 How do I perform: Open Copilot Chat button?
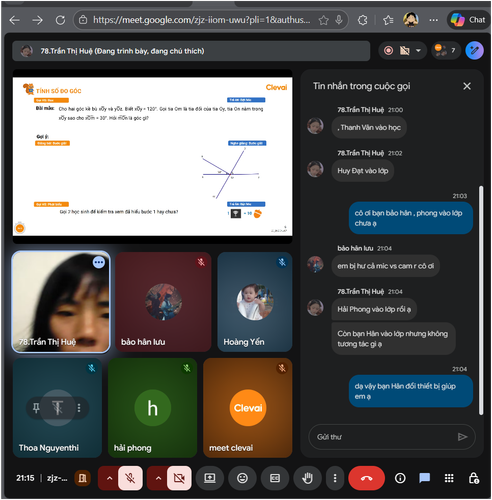click(x=468, y=20)
